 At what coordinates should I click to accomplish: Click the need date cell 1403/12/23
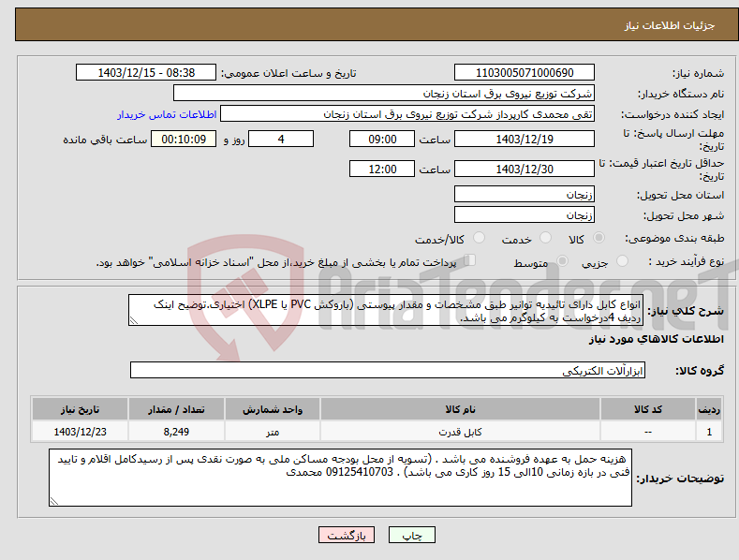[x=81, y=432]
